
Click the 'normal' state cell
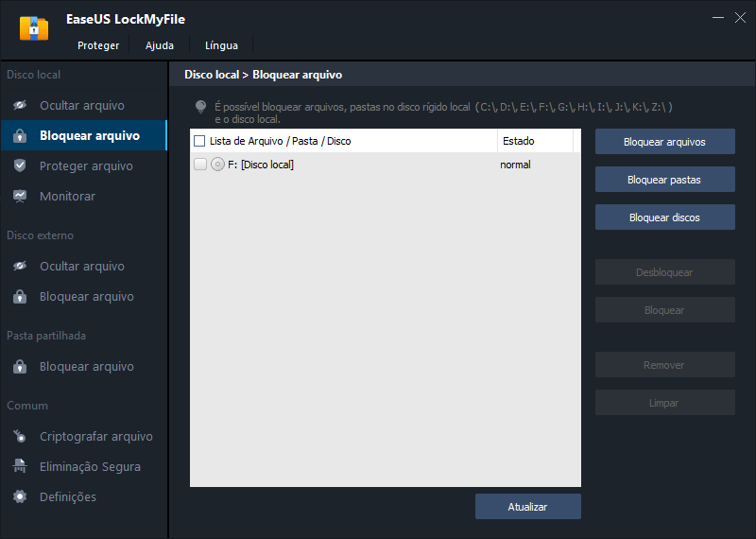tap(515, 165)
